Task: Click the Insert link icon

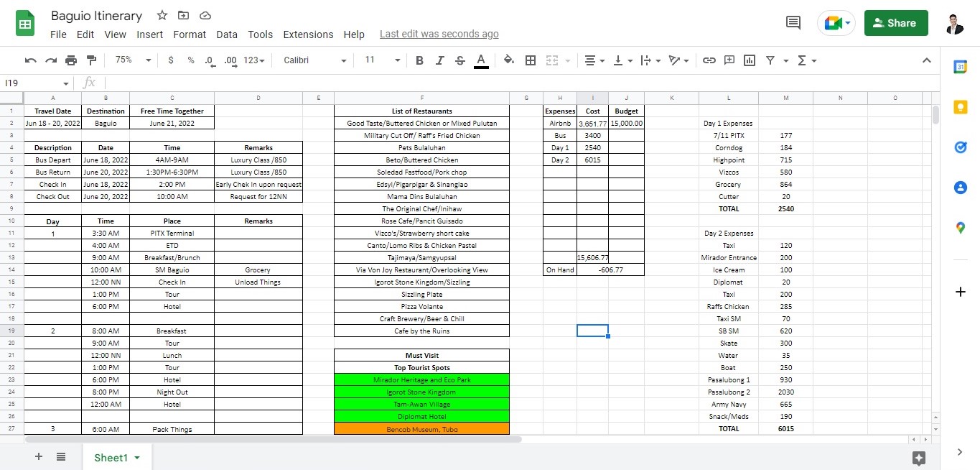Action: [x=709, y=60]
